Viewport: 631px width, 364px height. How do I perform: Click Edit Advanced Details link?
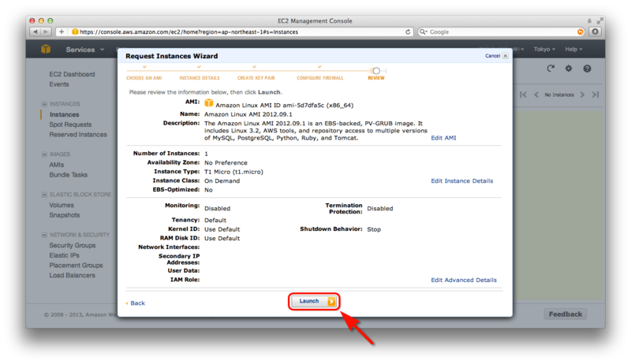click(464, 280)
